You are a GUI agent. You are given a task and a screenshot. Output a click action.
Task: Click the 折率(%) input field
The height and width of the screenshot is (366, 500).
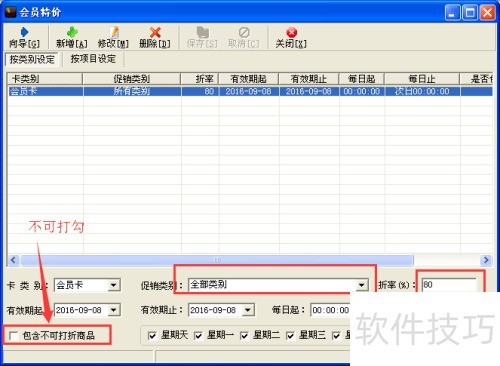pos(449,285)
